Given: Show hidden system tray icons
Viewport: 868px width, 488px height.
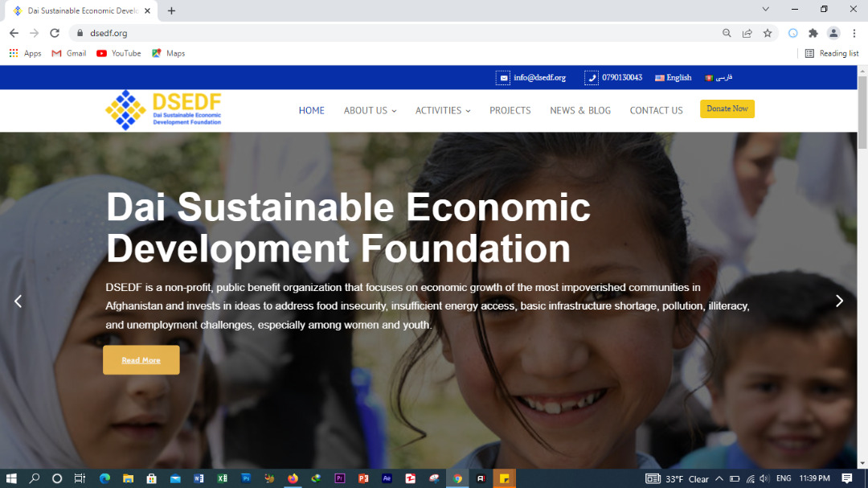Looking at the screenshot, I should [719, 478].
